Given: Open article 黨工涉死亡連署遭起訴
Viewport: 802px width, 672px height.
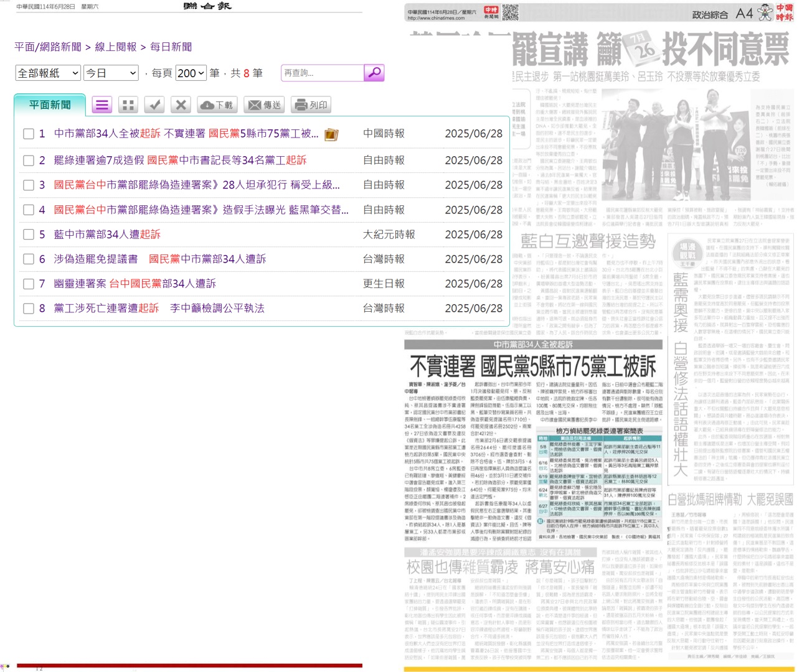Looking at the screenshot, I should click(x=159, y=309).
